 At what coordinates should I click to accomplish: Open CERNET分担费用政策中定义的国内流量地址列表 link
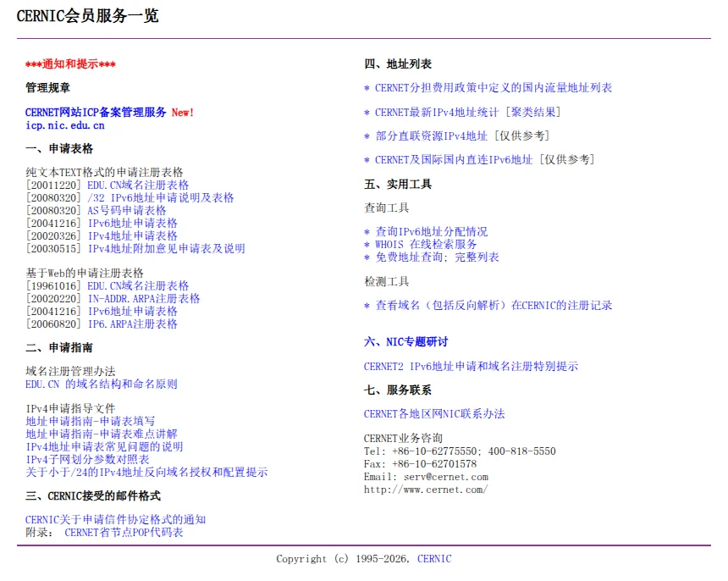[x=494, y=88]
